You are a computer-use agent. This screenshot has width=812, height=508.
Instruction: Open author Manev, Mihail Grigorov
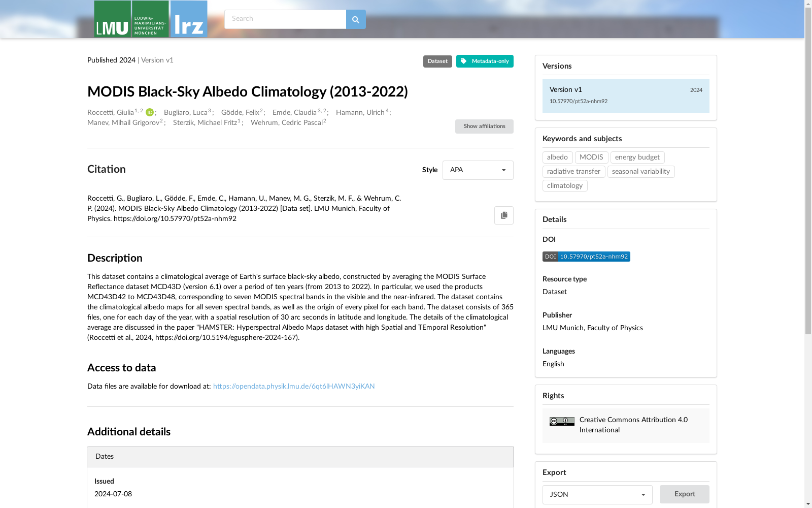tap(123, 123)
